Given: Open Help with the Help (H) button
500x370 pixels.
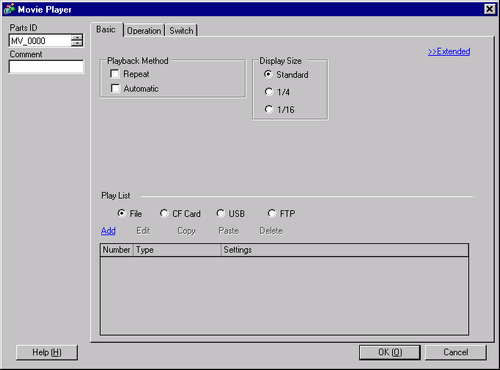Looking at the screenshot, I should [x=47, y=352].
